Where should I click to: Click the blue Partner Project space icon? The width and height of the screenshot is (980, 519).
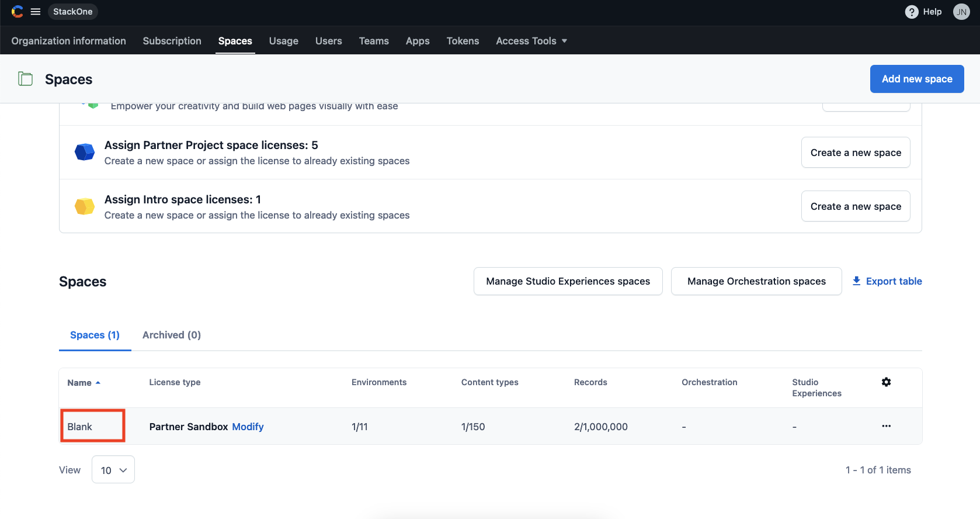pyautogui.click(x=85, y=152)
